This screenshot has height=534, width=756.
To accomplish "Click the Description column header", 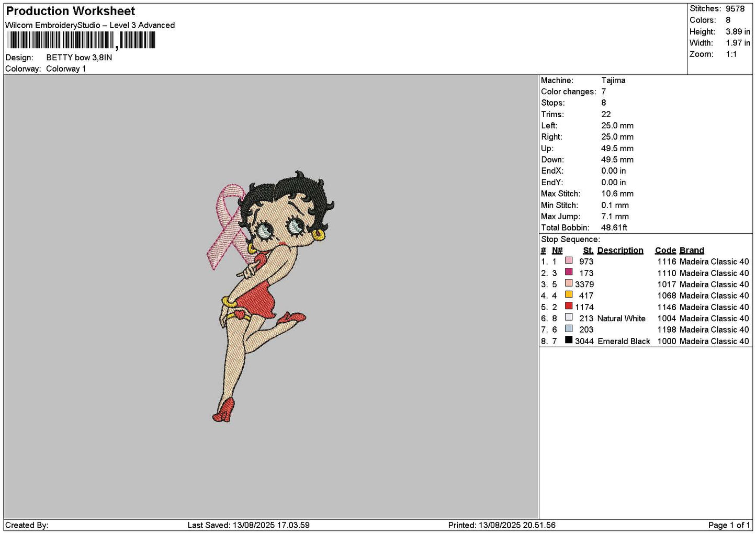I will [620, 251].
